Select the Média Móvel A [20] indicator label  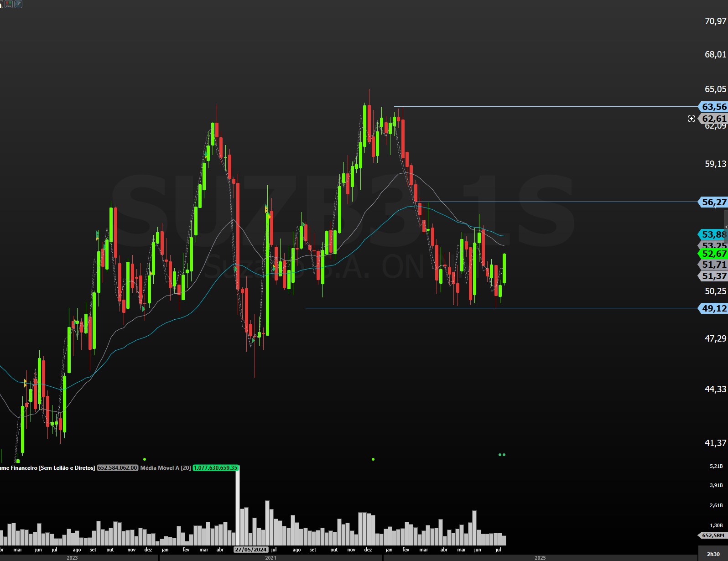[166, 468]
